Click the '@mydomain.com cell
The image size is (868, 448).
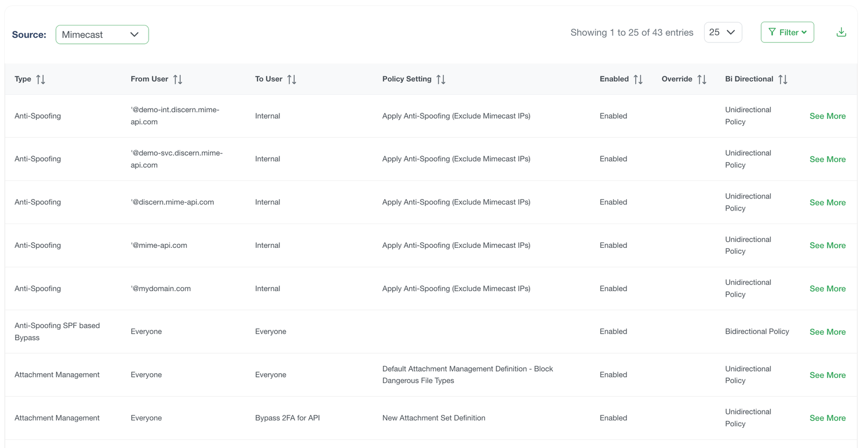coord(161,289)
